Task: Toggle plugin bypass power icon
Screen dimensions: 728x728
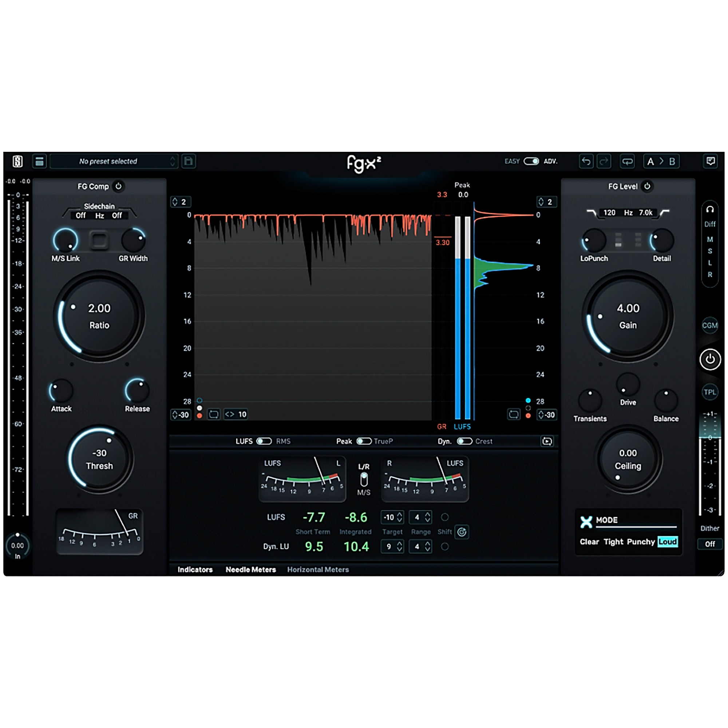Action: pyautogui.click(x=710, y=359)
